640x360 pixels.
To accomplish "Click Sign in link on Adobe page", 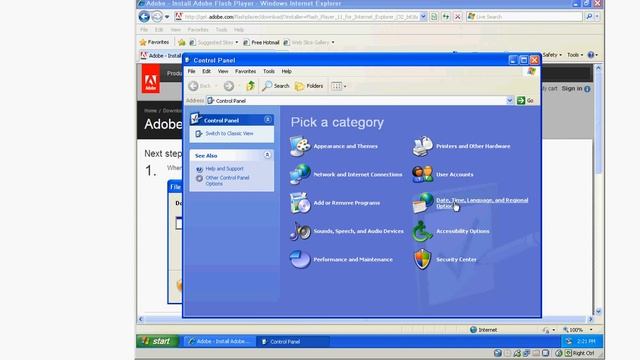I will point(572,89).
